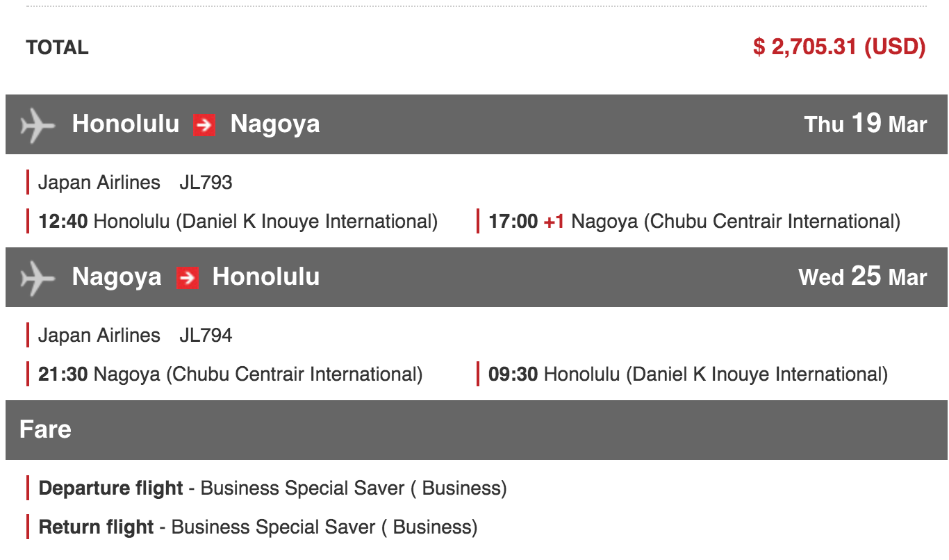Select flight number JL794
This screenshot has height=560, width=949.
[206, 336]
